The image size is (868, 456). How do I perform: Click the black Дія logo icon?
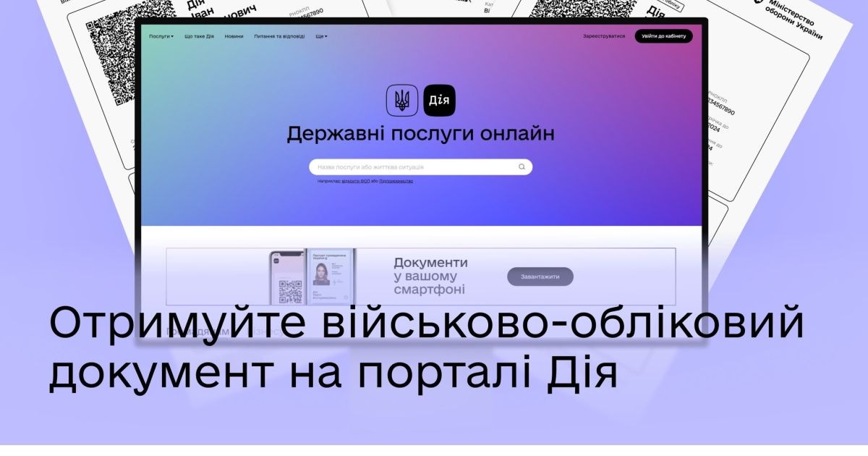(x=439, y=100)
